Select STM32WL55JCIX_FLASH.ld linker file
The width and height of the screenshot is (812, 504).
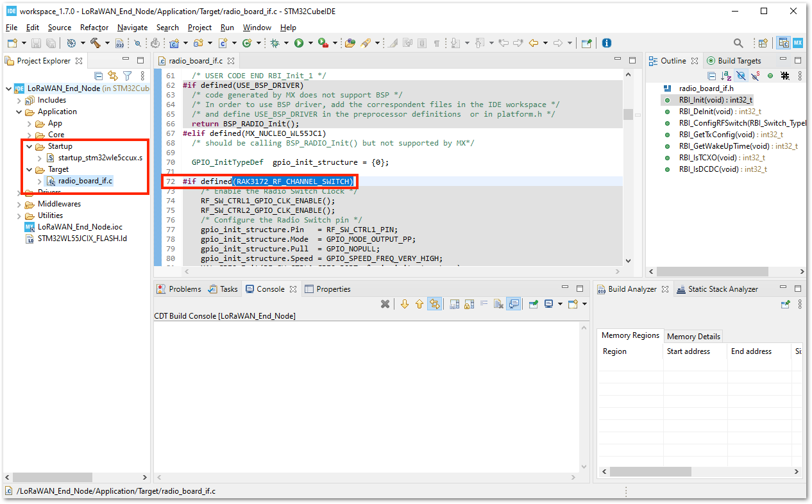(76, 239)
